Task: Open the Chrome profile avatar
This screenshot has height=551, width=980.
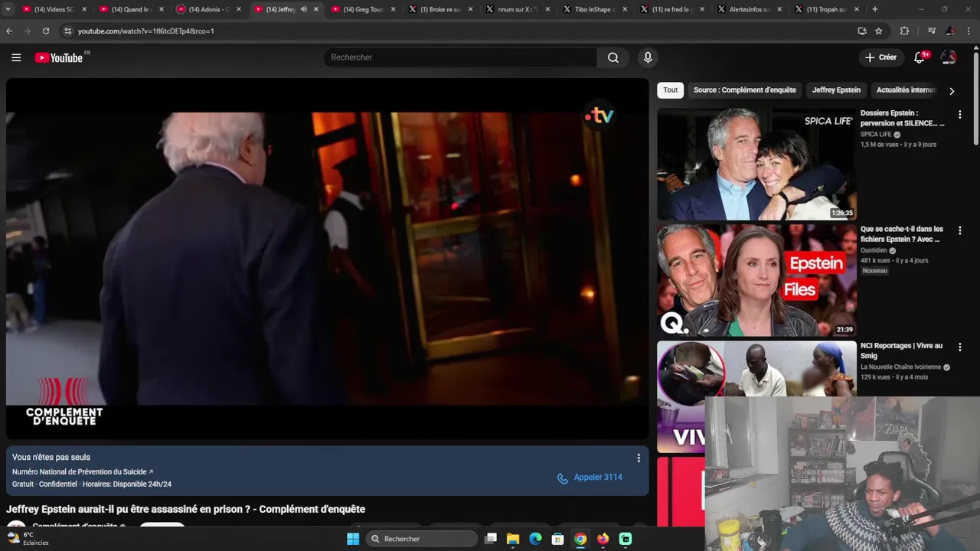Action: coord(950,31)
